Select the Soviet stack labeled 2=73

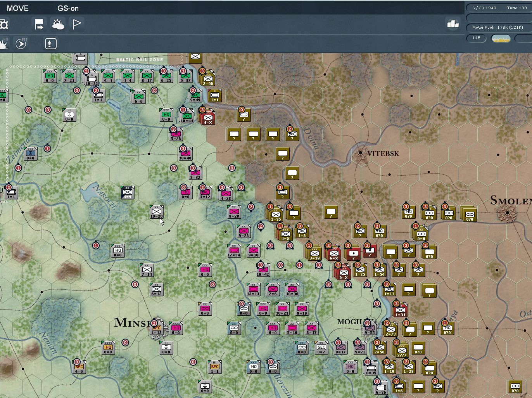point(390,329)
